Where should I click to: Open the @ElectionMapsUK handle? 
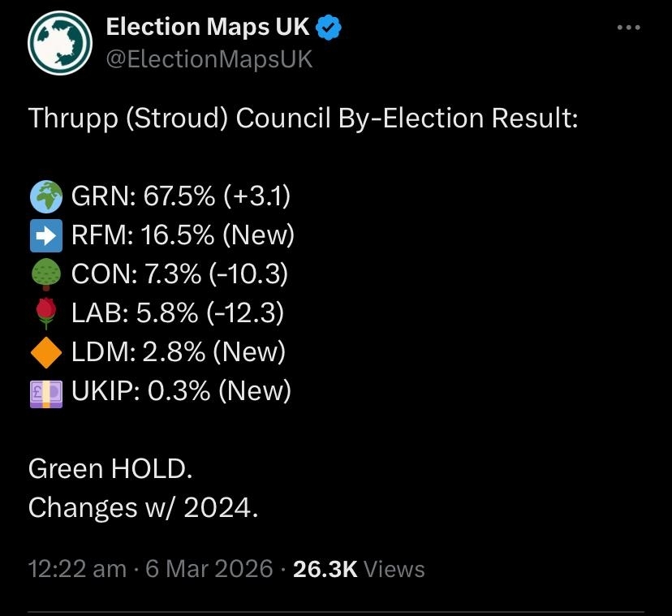tap(209, 59)
